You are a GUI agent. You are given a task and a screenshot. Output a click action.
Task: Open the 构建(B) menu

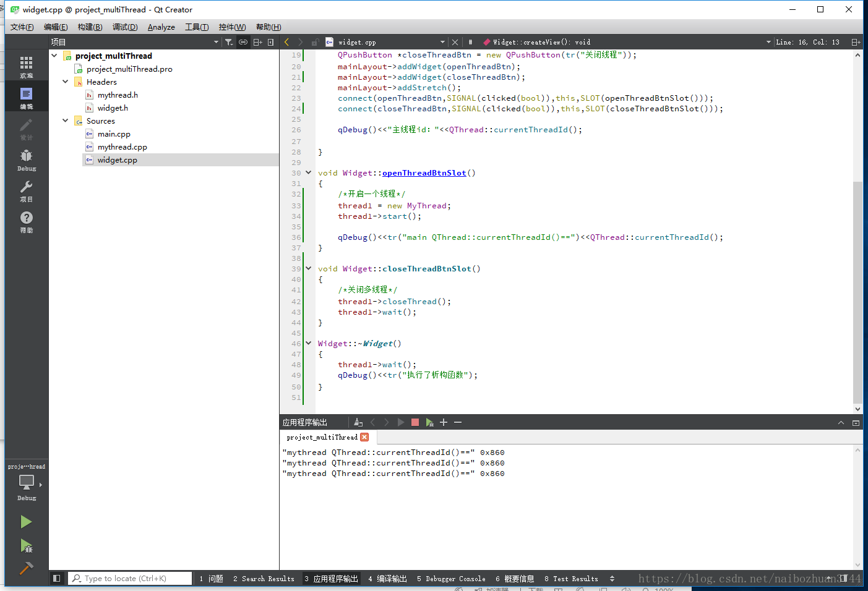click(90, 27)
